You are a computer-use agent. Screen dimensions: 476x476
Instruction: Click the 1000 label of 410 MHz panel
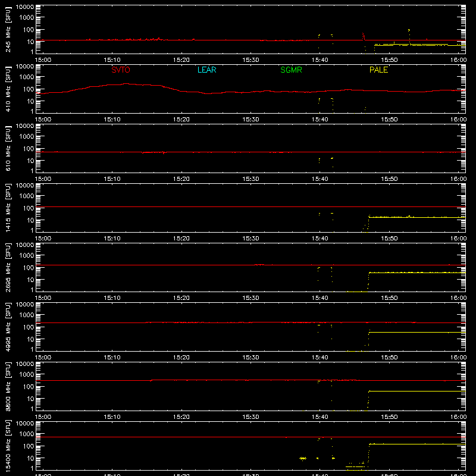[27, 77]
